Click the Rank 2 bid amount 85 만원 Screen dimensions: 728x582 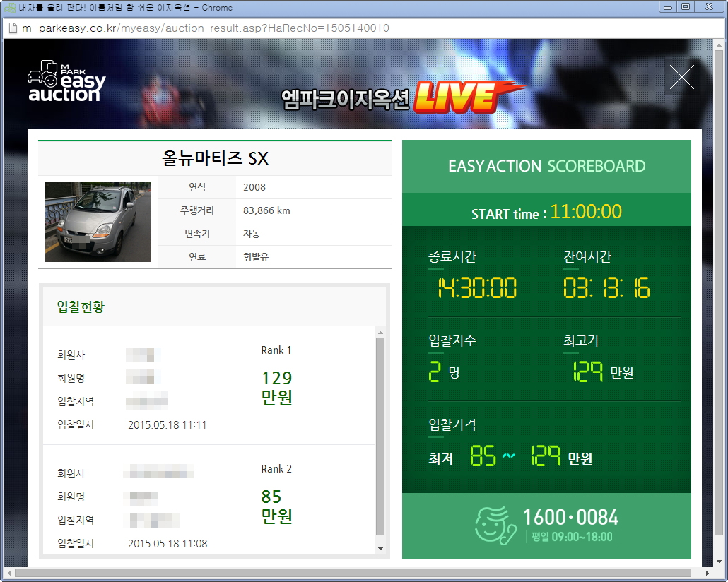277,506
